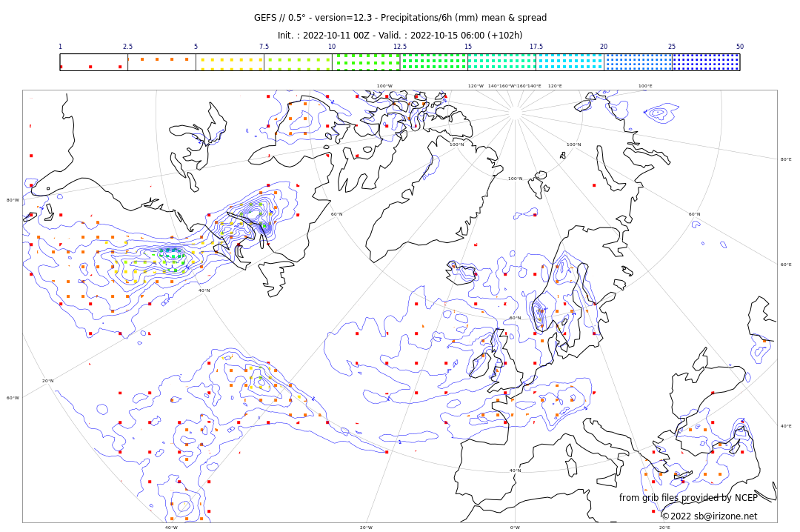800x532 pixels.
Task: Click the '©2022 sb@irizone.net' copyright text
Action: click(710, 516)
